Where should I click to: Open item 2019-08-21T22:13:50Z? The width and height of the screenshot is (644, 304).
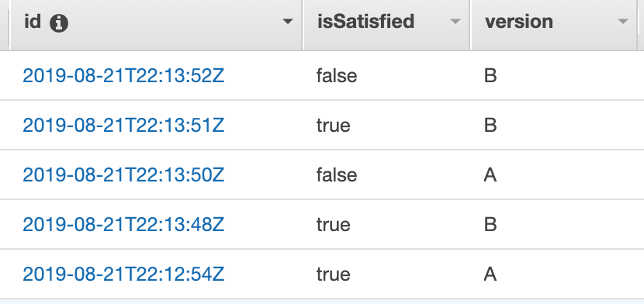click(x=123, y=175)
